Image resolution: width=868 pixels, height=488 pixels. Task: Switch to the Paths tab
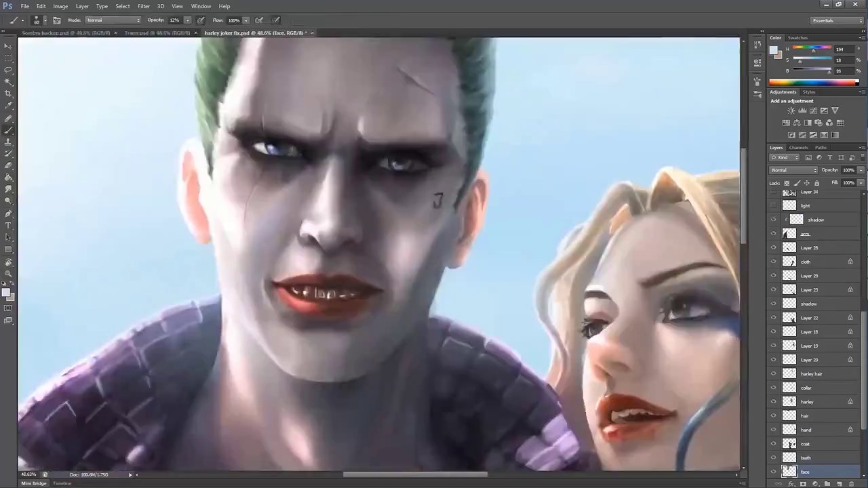coord(821,148)
